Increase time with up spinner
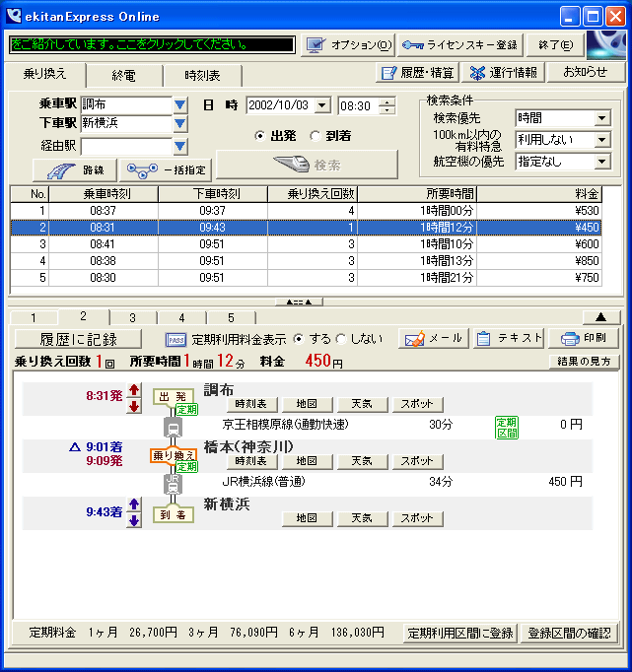The image size is (632, 672). [387, 102]
